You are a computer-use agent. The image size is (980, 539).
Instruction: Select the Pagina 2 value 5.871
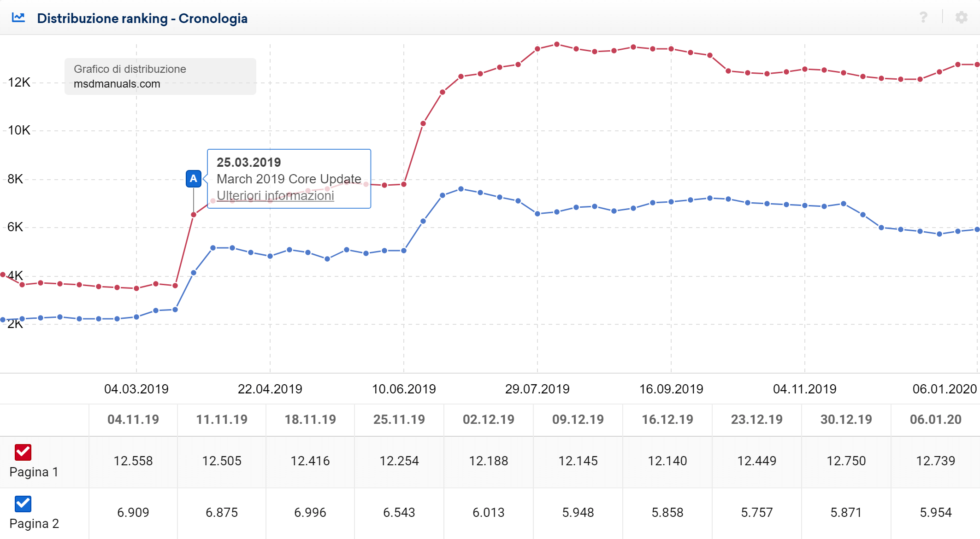pos(846,512)
